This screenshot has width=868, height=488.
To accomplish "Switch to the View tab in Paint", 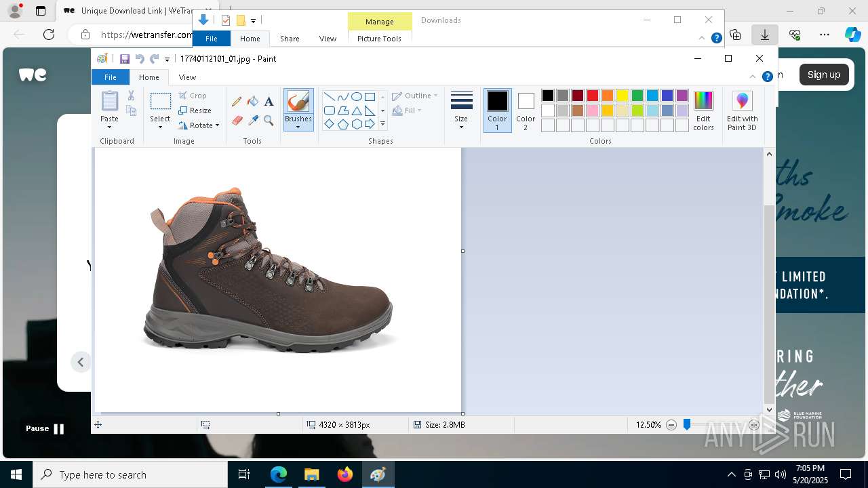I will (187, 77).
